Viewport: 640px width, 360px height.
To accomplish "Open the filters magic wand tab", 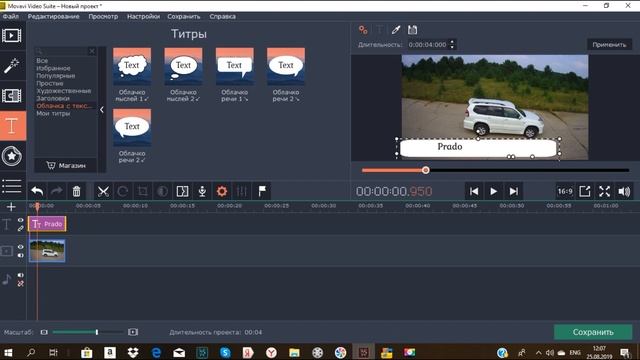I will [x=12, y=65].
